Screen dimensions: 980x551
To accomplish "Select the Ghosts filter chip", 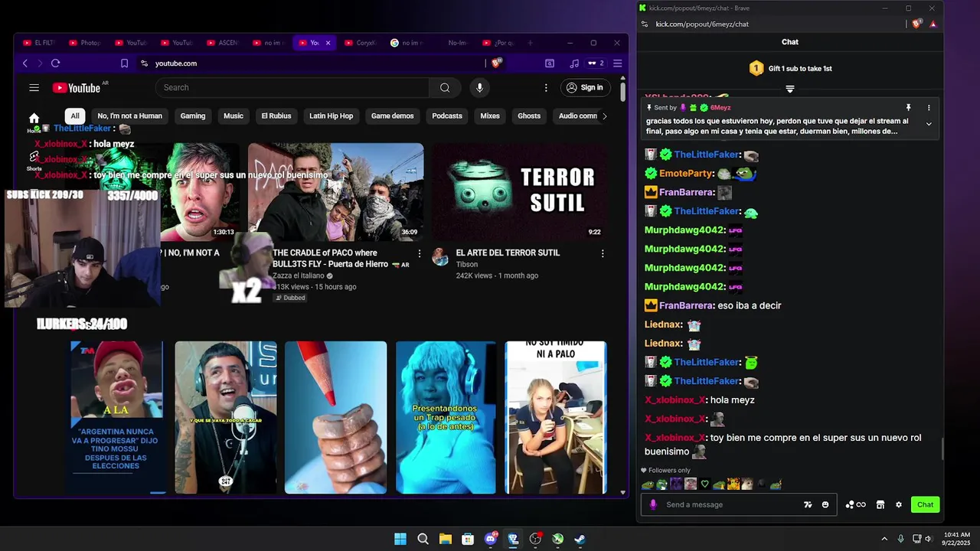I will pos(529,116).
